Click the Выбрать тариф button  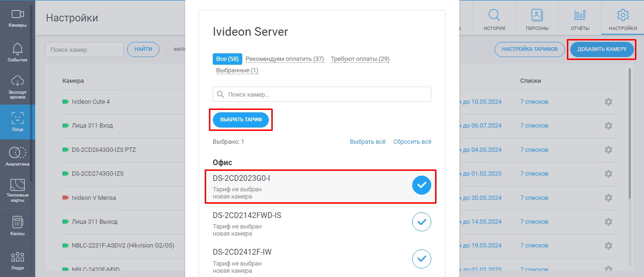click(241, 120)
